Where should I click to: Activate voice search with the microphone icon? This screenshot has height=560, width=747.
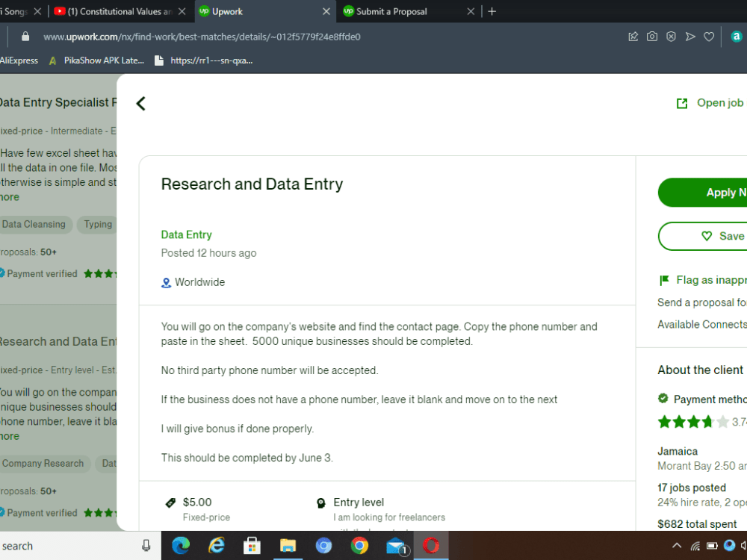145,546
